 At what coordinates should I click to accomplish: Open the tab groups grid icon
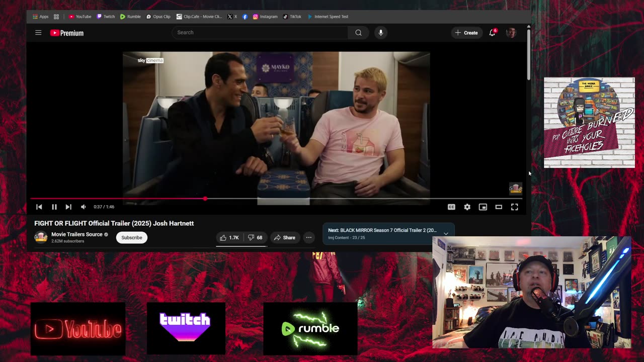[56, 17]
